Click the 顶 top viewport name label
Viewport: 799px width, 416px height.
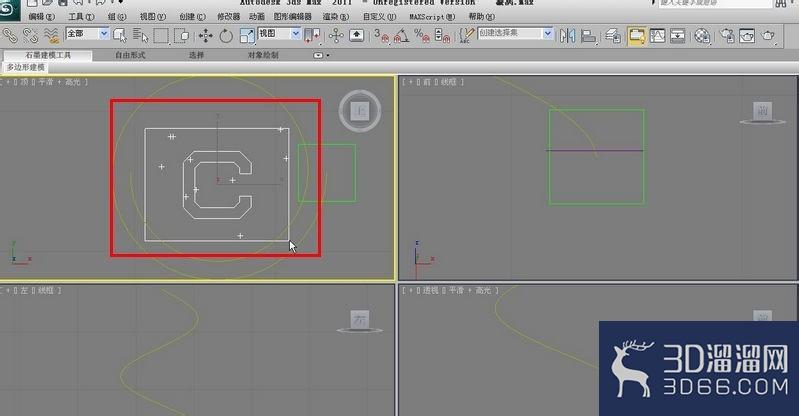click(x=24, y=82)
